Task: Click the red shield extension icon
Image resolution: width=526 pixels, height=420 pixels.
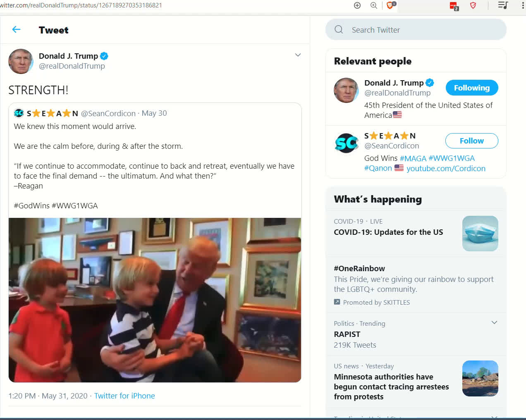Action: click(473, 5)
